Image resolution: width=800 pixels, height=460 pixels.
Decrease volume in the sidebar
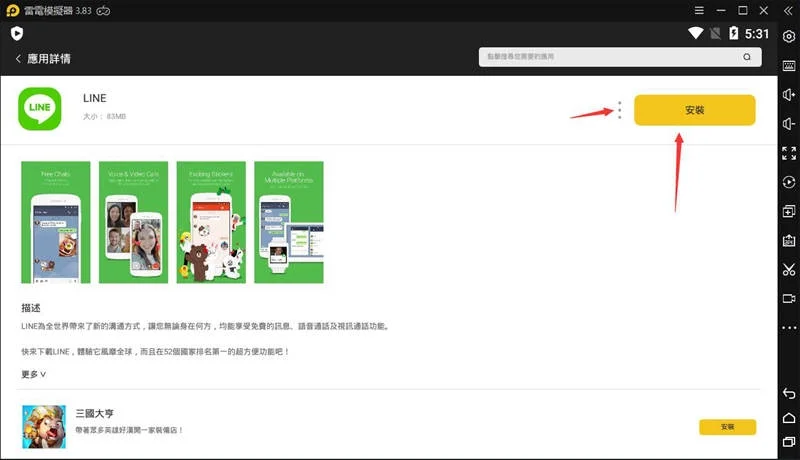coord(789,124)
